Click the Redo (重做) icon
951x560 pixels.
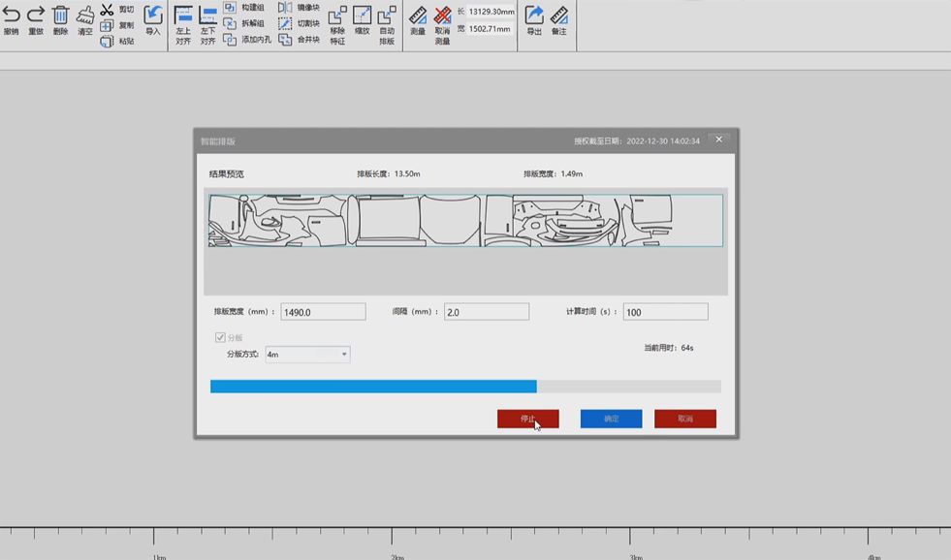pyautogui.click(x=36, y=16)
